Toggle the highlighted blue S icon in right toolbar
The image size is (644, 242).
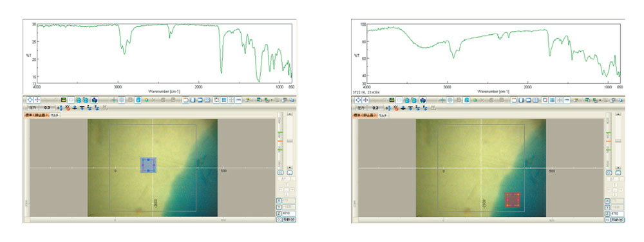466,100
